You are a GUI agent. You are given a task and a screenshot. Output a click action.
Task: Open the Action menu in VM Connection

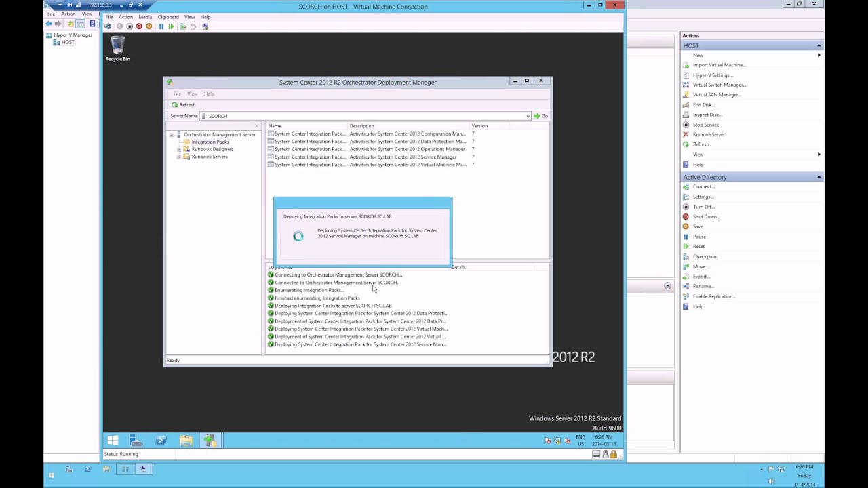point(125,17)
